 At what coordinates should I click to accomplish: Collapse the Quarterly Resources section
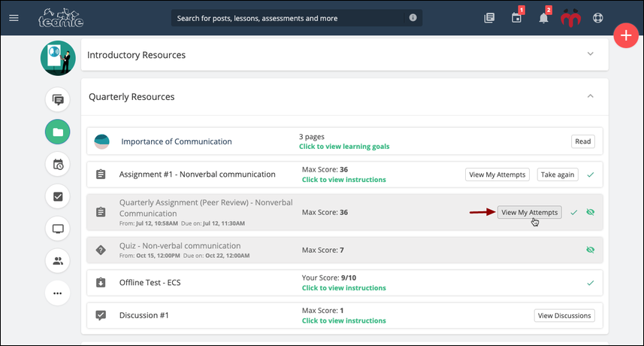590,96
